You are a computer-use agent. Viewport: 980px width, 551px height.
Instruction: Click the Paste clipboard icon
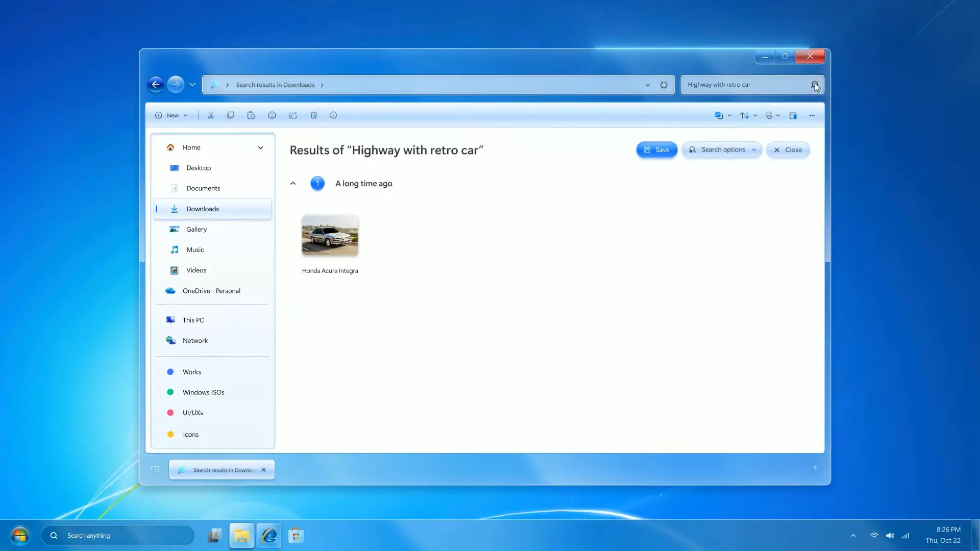click(251, 115)
